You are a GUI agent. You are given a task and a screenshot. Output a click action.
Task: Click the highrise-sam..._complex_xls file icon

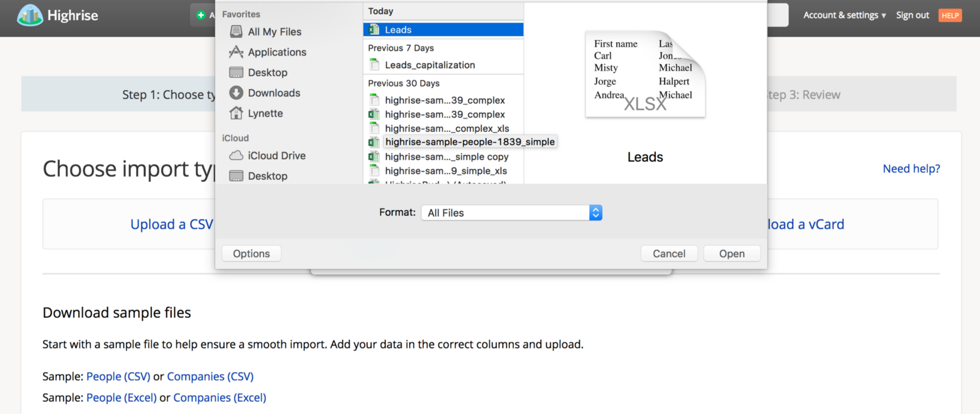pyautogui.click(x=374, y=129)
